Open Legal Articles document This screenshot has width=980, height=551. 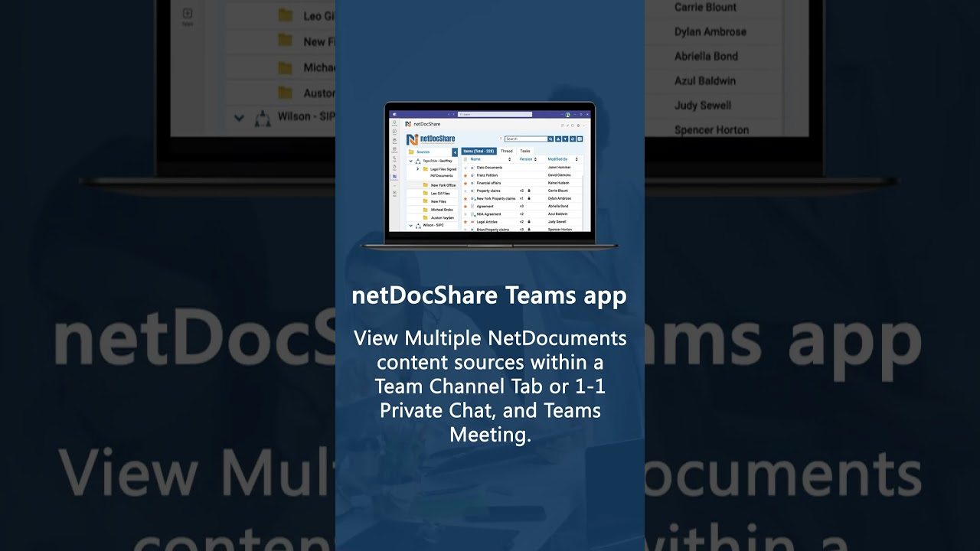pos(487,222)
